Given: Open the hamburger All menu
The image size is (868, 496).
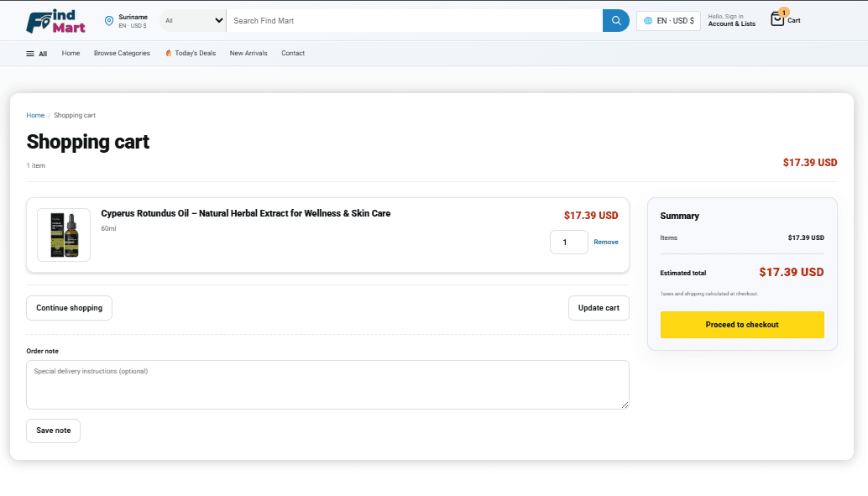Looking at the screenshot, I should pos(37,54).
